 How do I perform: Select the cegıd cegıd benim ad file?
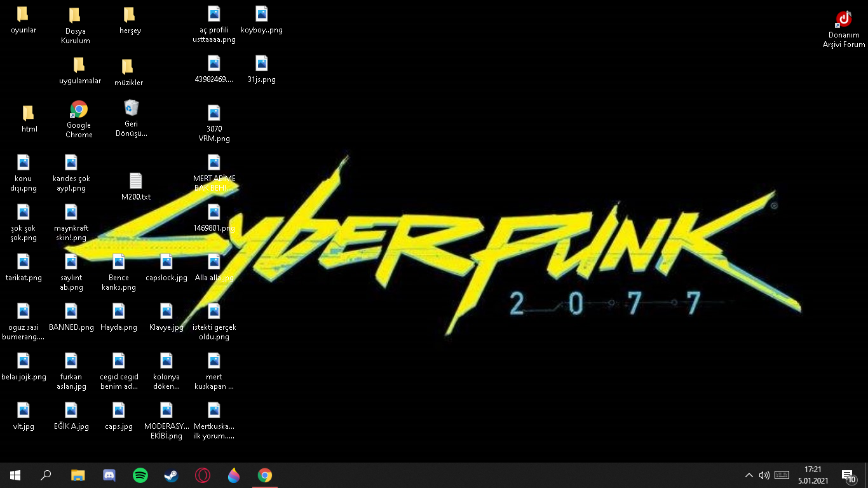[x=119, y=372]
